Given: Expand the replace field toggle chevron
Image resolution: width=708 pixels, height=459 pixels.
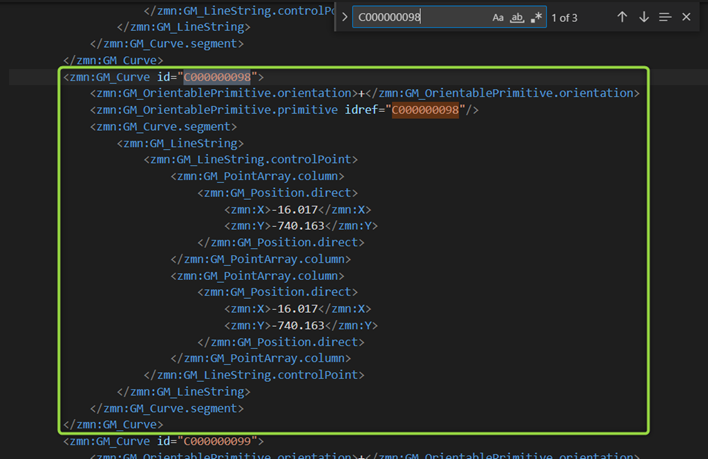Looking at the screenshot, I should pos(345,17).
